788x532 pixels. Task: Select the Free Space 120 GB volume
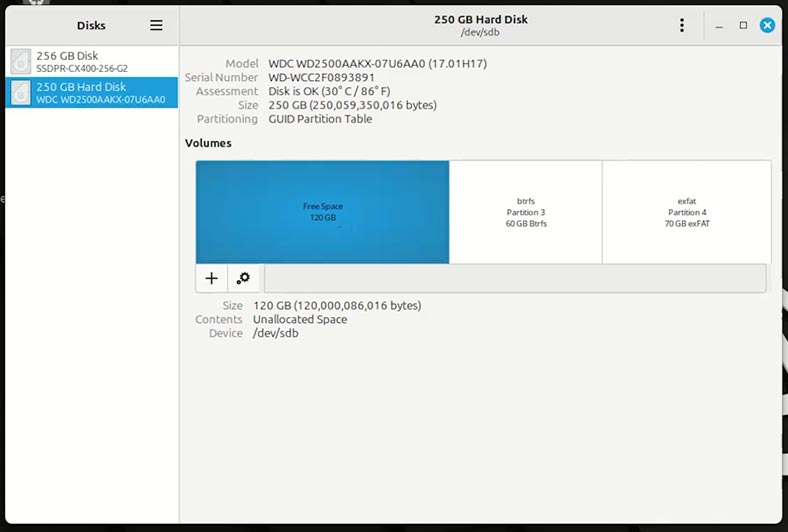pyautogui.click(x=323, y=212)
